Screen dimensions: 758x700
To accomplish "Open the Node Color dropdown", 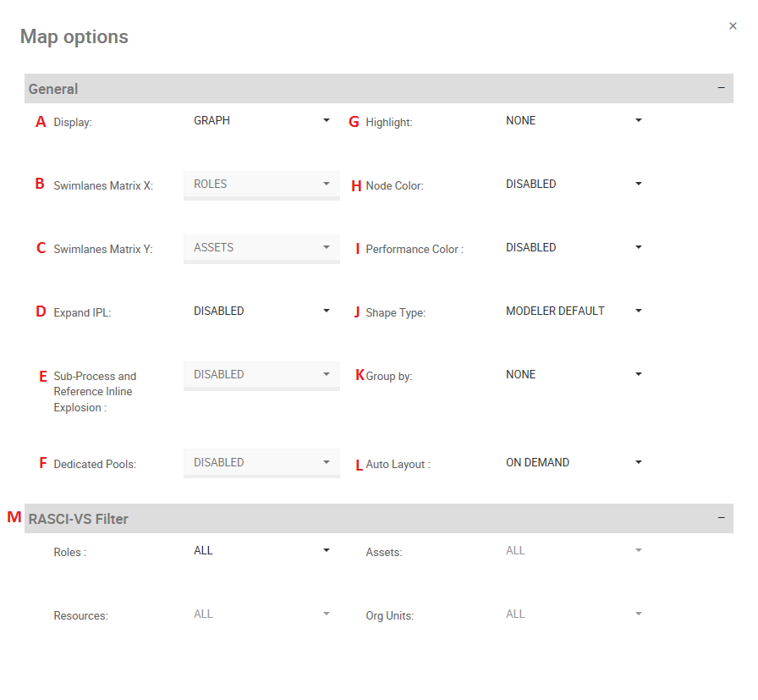I will pyautogui.click(x=574, y=185).
